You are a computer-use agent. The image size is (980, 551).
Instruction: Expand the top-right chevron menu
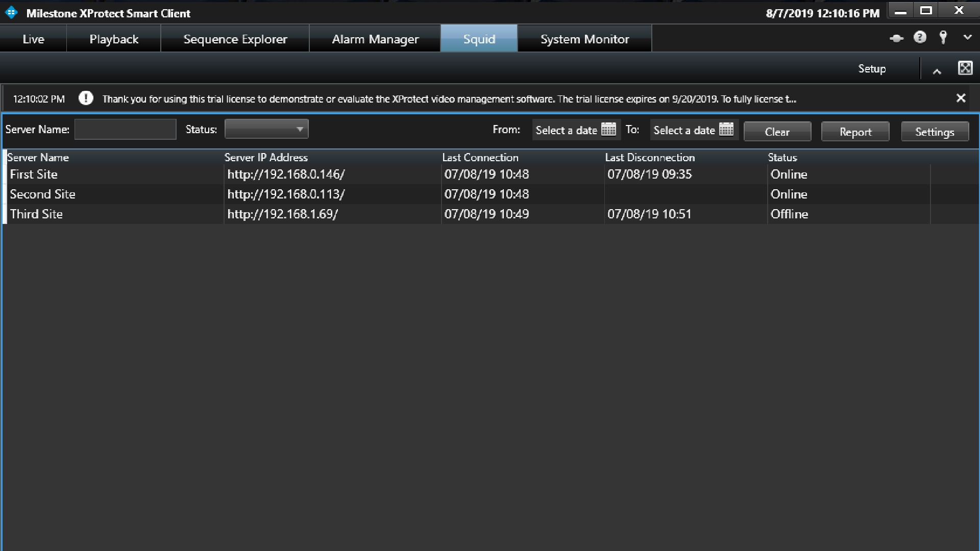(967, 37)
